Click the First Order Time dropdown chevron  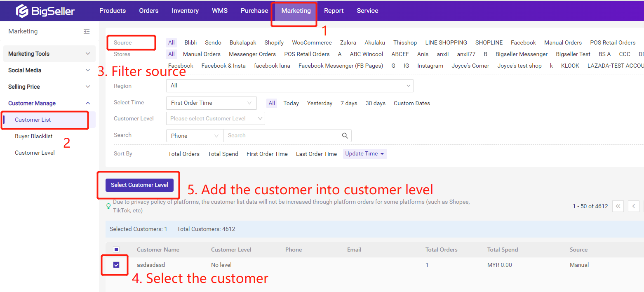[x=249, y=103]
